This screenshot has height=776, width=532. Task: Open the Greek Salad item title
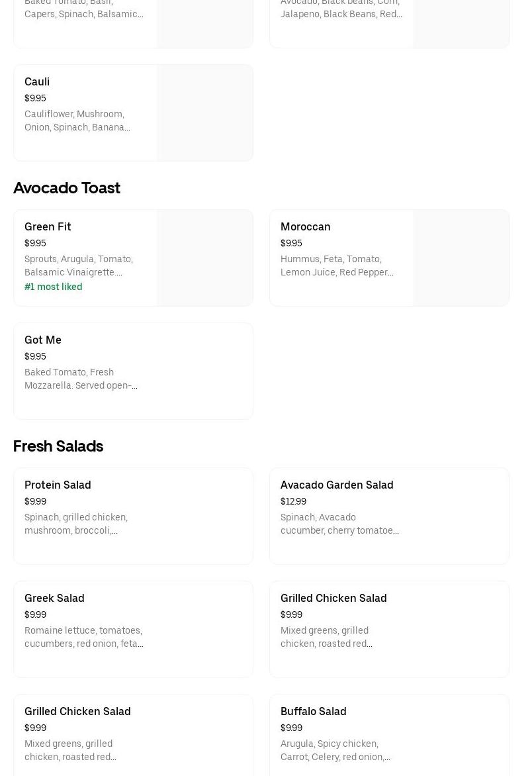pyautogui.click(x=54, y=599)
